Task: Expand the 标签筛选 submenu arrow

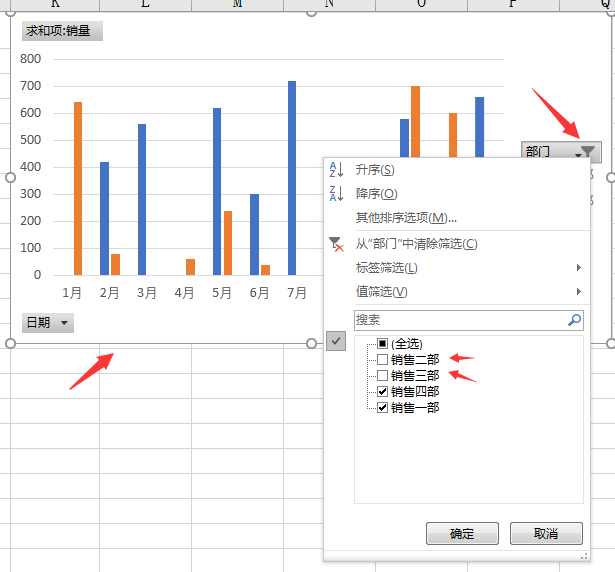Action: click(579, 268)
